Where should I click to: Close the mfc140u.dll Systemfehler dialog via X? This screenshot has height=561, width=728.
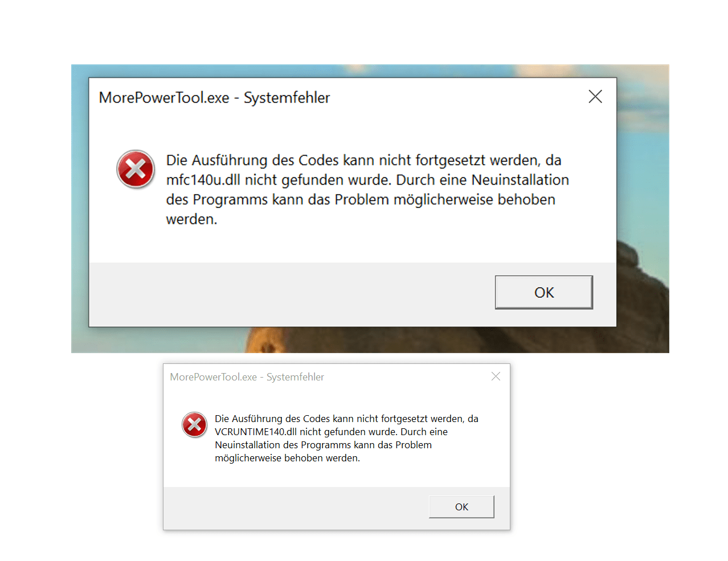(595, 97)
